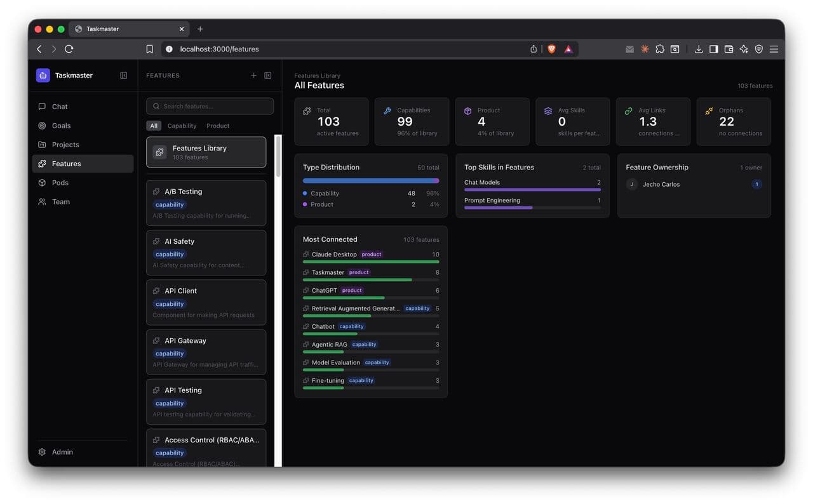Collapse the sidebar via the panel toggle
The image size is (813, 504).
[x=123, y=75]
